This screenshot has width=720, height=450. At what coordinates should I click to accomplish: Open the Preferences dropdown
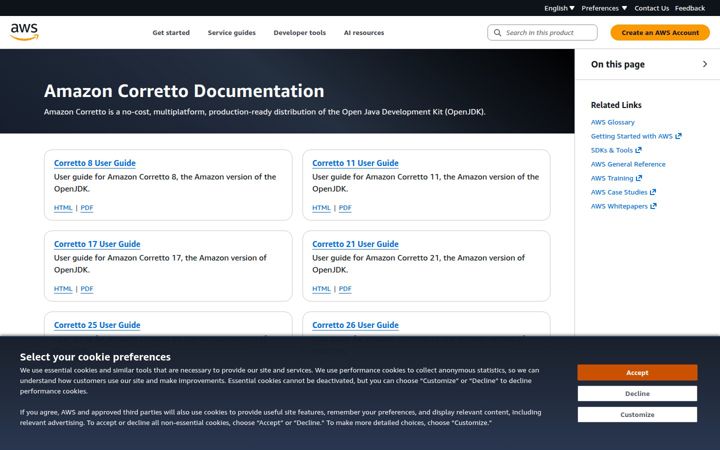(x=604, y=8)
